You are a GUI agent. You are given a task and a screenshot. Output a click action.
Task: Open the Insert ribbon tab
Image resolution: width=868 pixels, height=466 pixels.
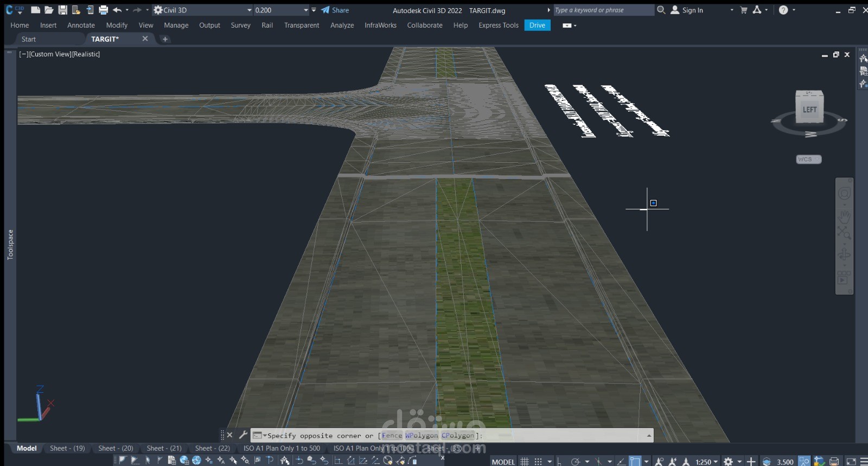(48, 25)
